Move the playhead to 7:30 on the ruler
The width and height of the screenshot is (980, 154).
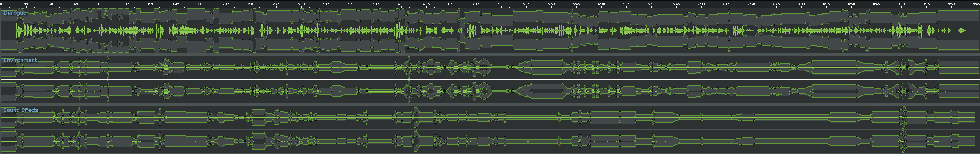(751, 4)
